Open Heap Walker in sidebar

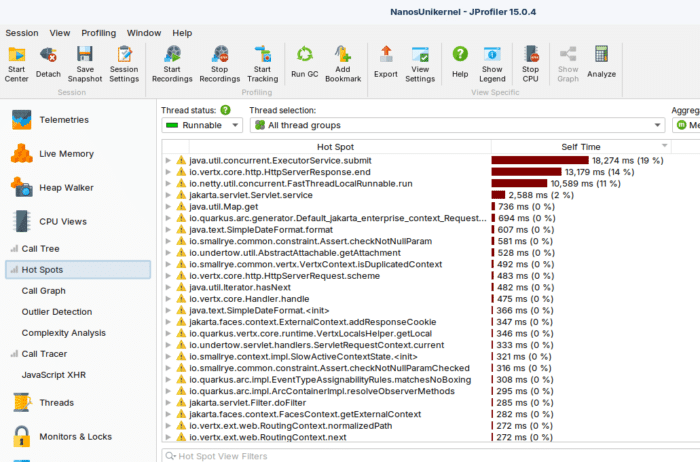point(64,188)
